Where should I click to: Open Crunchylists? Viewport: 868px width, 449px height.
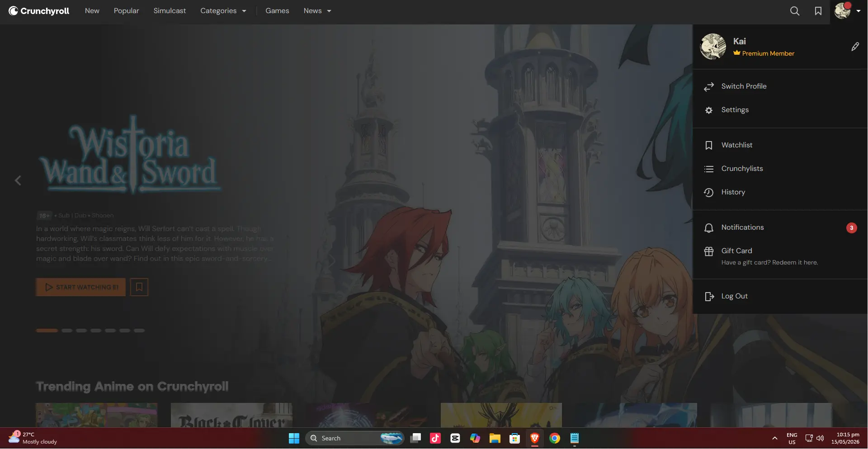pyautogui.click(x=780, y=169)
